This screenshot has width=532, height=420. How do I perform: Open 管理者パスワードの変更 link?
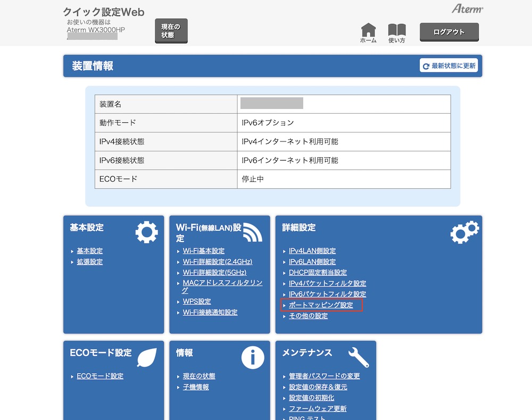pos(324,376)
